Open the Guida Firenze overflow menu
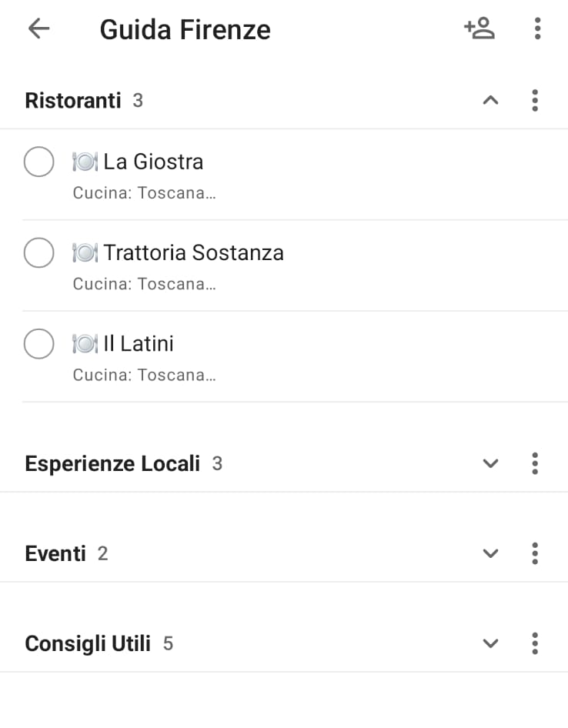568x728 pixels. pos(537,28)
